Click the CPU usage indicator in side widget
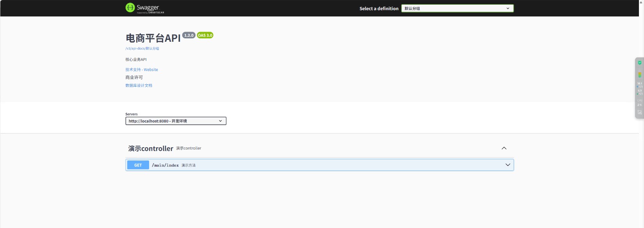 click(640, 103)
